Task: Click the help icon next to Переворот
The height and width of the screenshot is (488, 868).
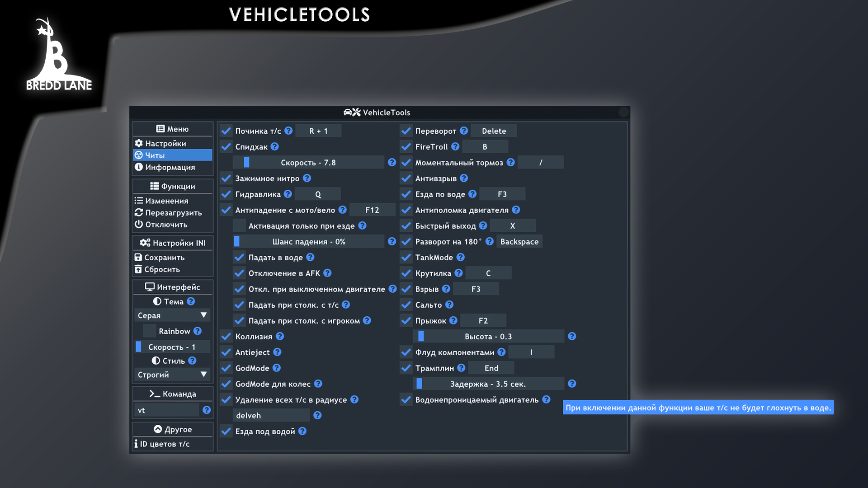Action: pyautogui.click(x=464, y=131)
